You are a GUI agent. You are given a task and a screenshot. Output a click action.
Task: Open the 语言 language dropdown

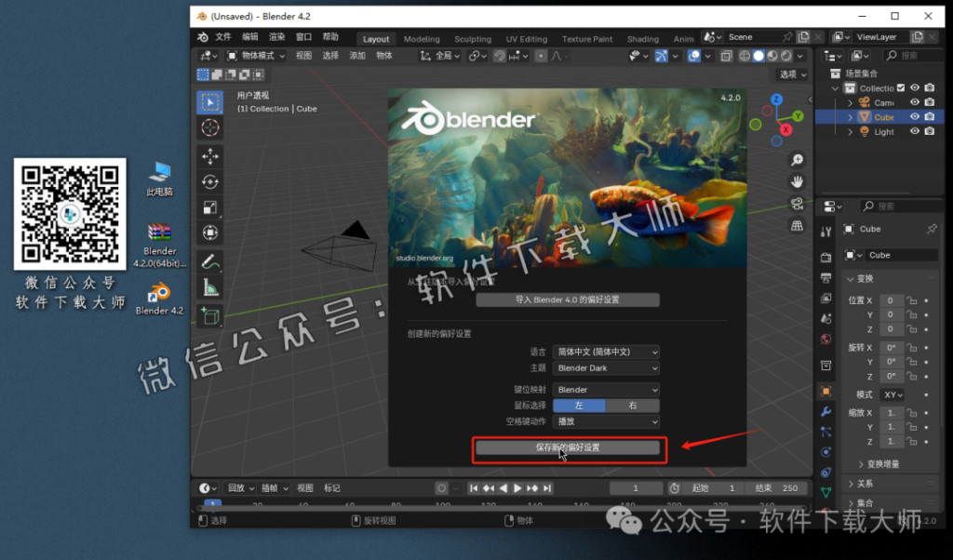606,352
